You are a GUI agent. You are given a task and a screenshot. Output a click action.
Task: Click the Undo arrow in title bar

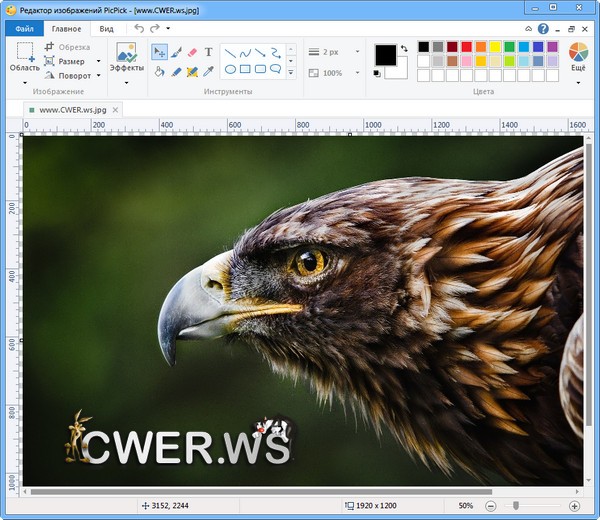[x=139, y=28]
